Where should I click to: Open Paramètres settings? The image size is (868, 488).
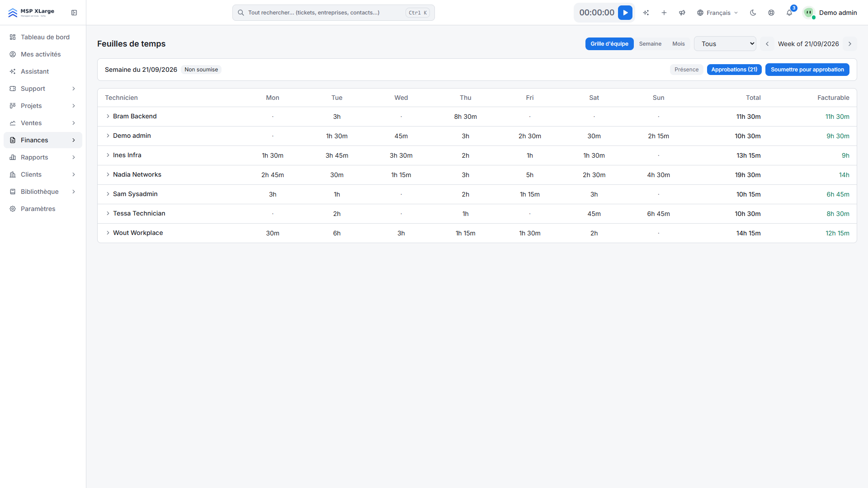click(43, 209)
